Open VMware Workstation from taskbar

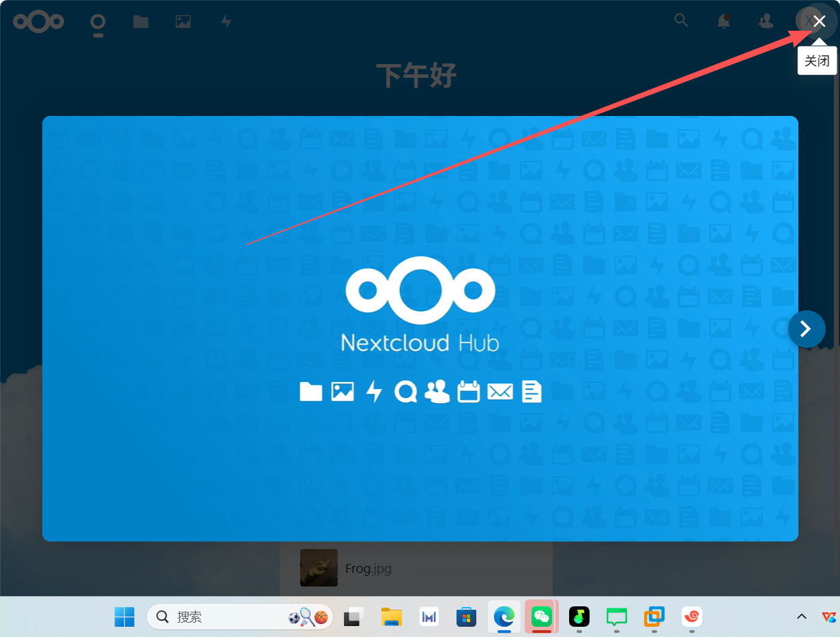pyautogui.click(x=654, y=617)
